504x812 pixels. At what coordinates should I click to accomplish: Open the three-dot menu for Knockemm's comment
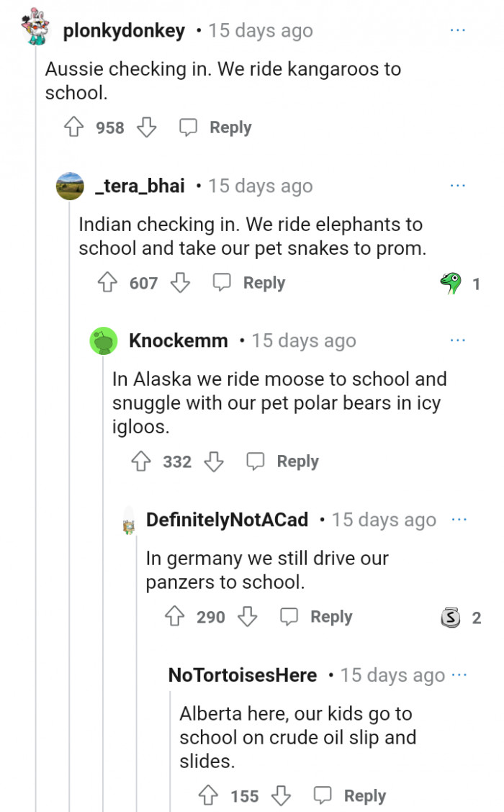[x=458, y=338]
